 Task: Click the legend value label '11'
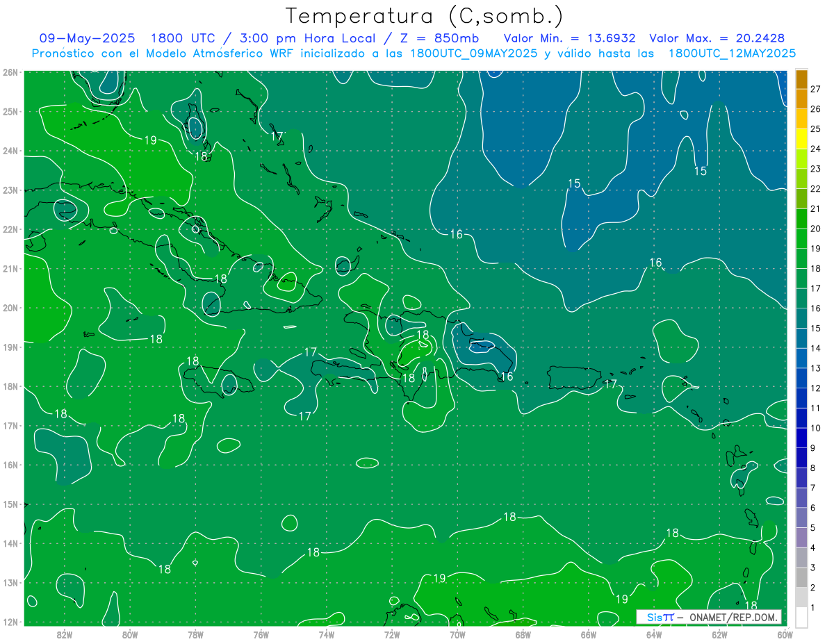(x=816, y=408)
